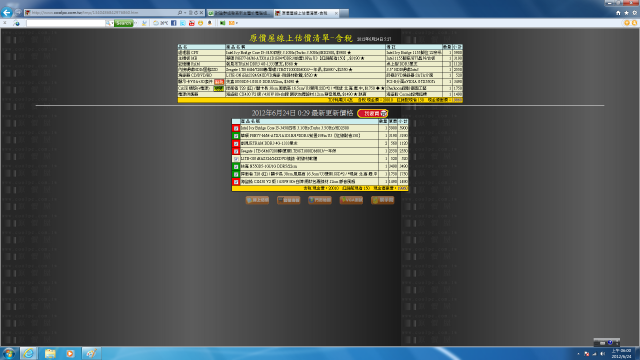Open the Paint icon in taskbar
The height and width of the screenshot is (360, 640).
pos(91,353)
